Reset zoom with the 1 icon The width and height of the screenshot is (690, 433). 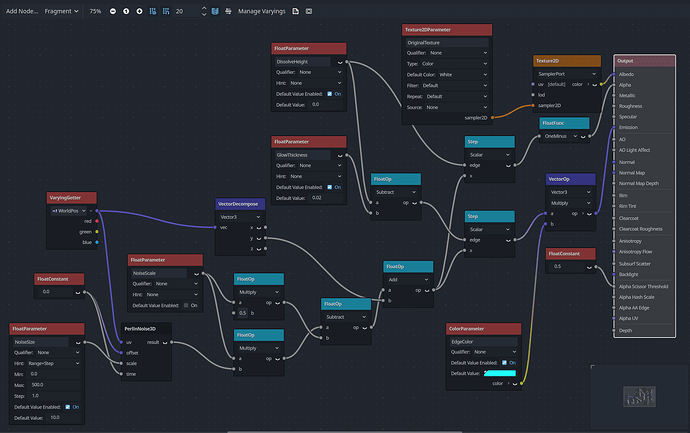click(x=126, y=11)
